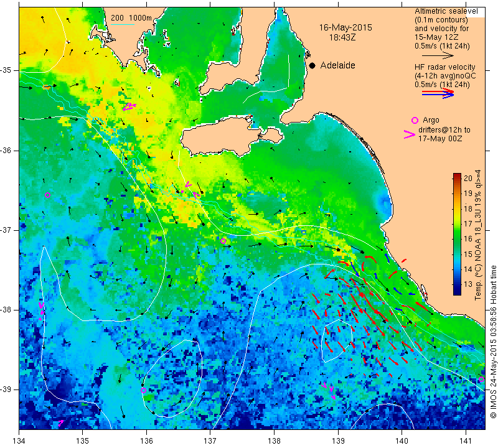
Task: Click the '200 1000m' depth contour label
Action: [x=131, y=18]
